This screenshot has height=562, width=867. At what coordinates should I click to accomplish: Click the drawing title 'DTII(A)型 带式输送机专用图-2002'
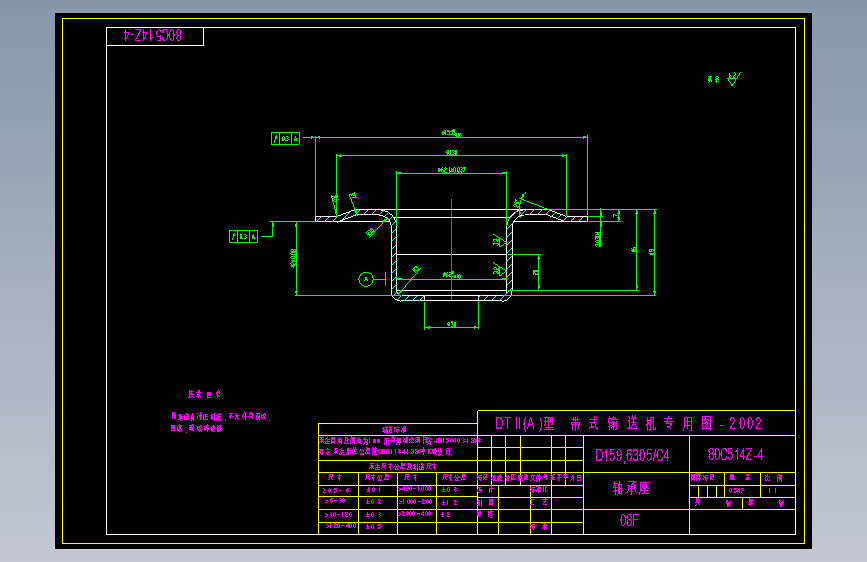pos(628,424)
